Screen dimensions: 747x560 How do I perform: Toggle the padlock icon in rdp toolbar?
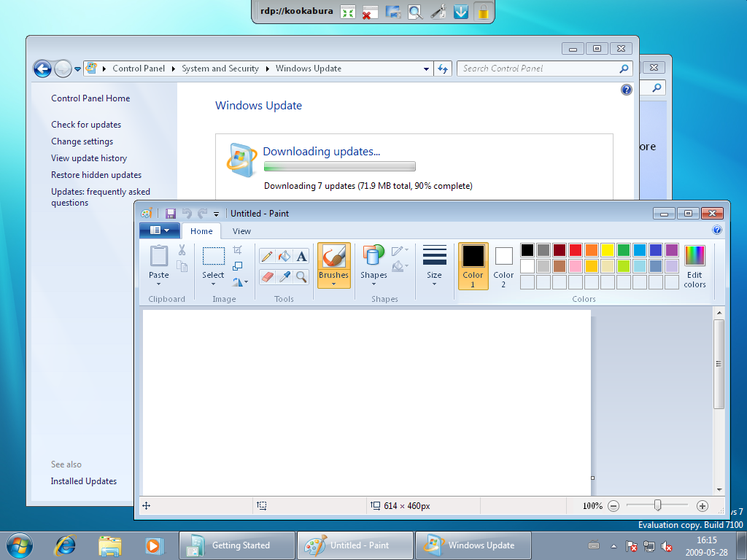pyautogui.click(x=483, y=12)
